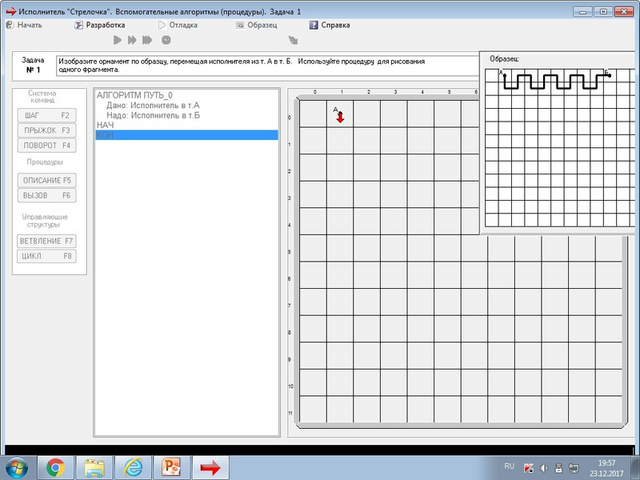The image size is (640, 480).
Task: Click the red arrow executor at point A
Action: click(340, 117)
